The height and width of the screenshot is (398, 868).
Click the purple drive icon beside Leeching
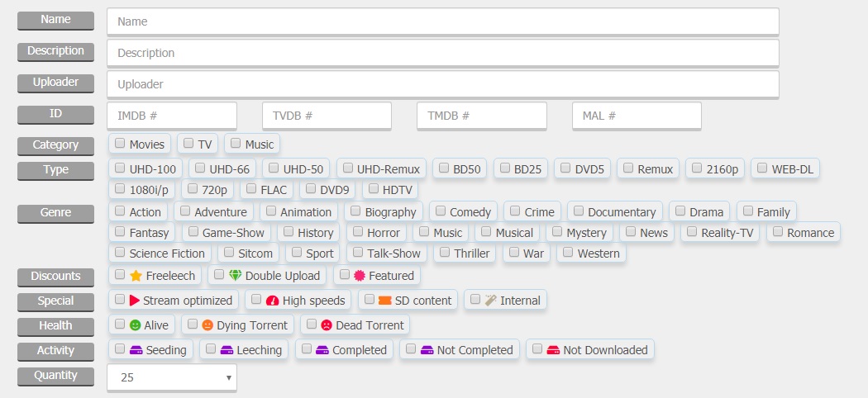(x=227, y=350)
